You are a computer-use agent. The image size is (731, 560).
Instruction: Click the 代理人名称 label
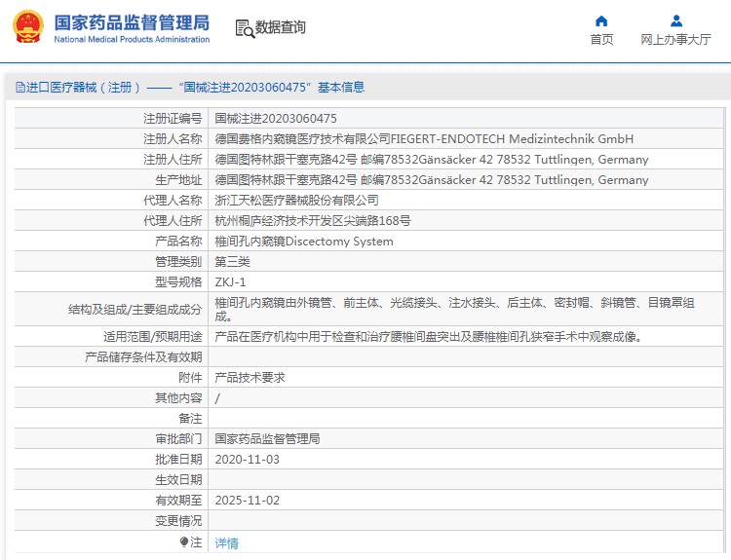coord(173,201)
